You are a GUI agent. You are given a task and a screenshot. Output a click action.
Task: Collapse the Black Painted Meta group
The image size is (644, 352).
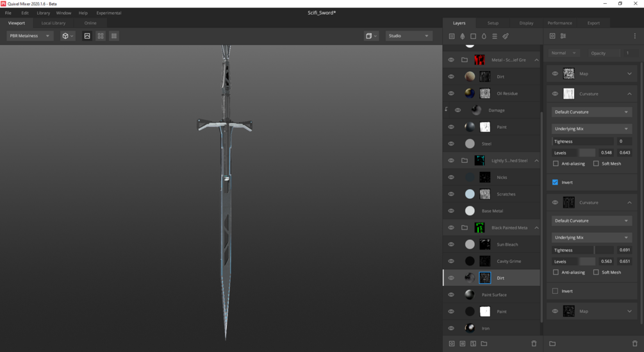pos(536,228)
